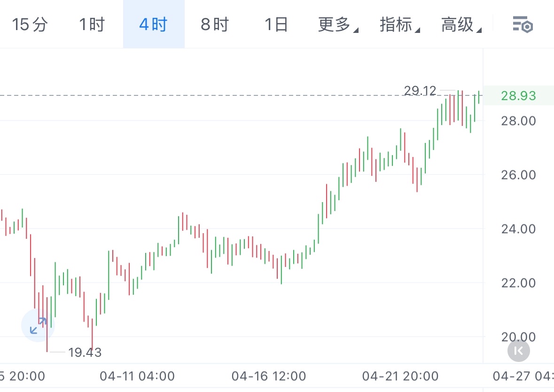Click the 28.00 price axis label
The image size is (554, 392).
point(518,121)
